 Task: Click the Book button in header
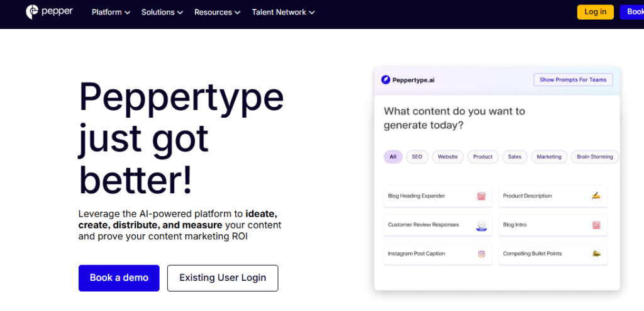point(631,12)
